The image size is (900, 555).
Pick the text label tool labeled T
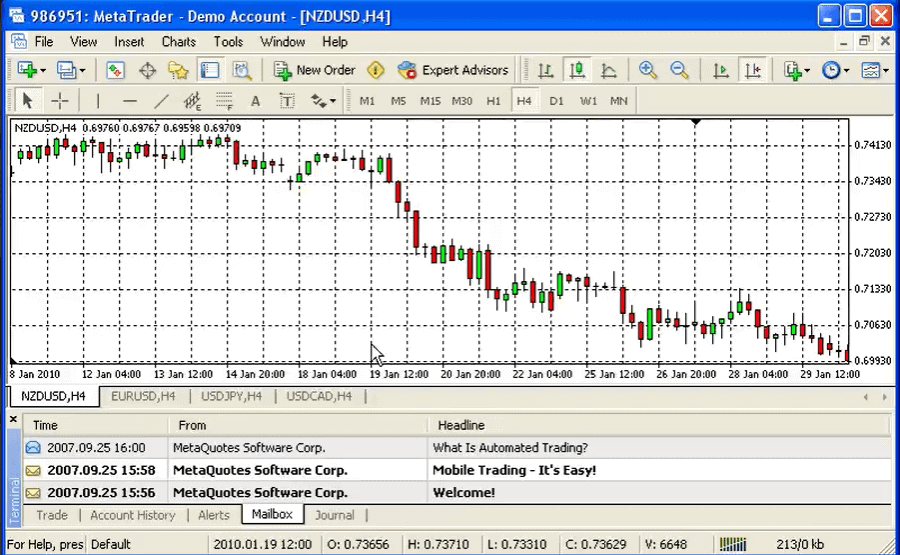287,101
